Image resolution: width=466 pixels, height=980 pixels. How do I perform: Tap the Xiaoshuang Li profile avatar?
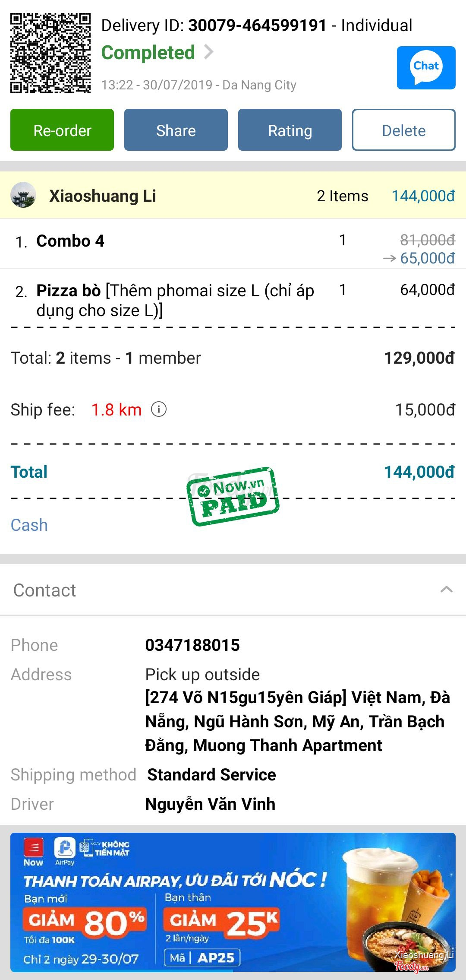click(23, 195)
